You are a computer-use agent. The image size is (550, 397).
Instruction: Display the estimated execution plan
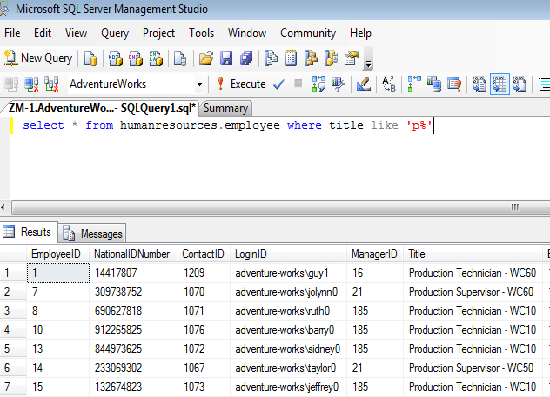(318, 84)
